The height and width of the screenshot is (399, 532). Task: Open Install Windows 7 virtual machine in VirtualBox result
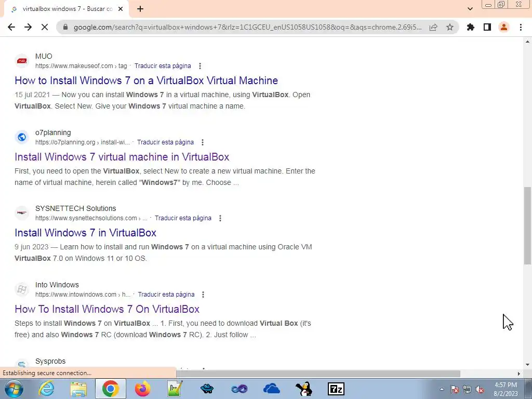[x=122, y=157]
